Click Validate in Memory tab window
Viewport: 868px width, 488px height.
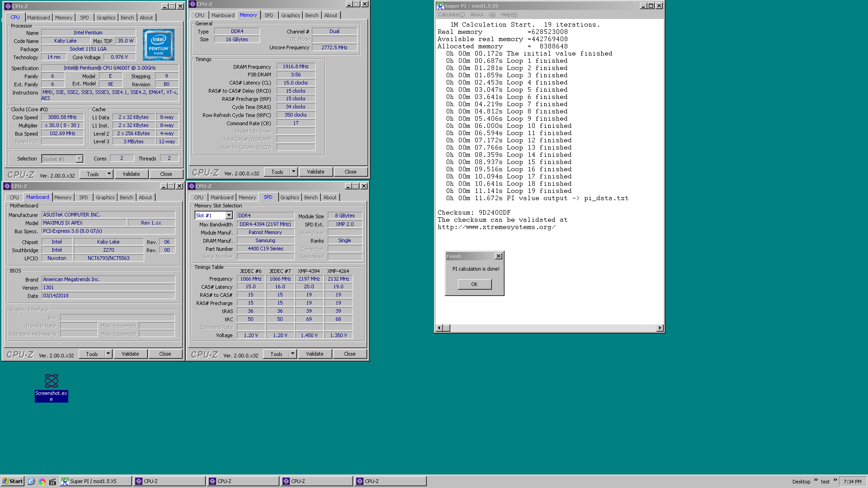point(316,172)
